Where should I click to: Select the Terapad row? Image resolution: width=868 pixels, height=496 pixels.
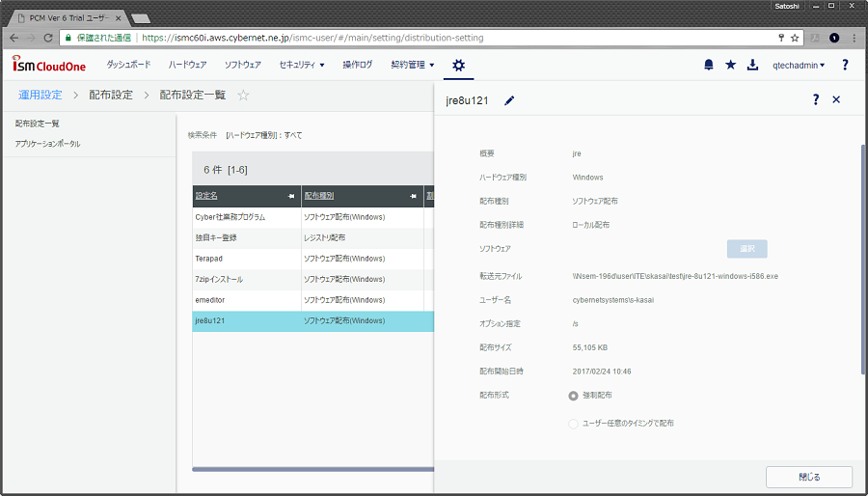tap(313, 259)
